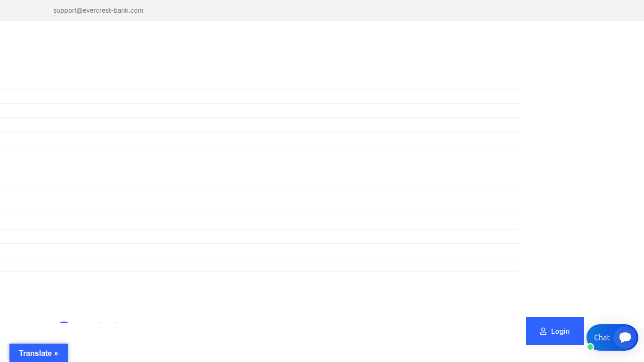Click the cut-off text beside the blue logo
Image resolution: width=644 pixels, height=362 pixels.
[108, 323]
